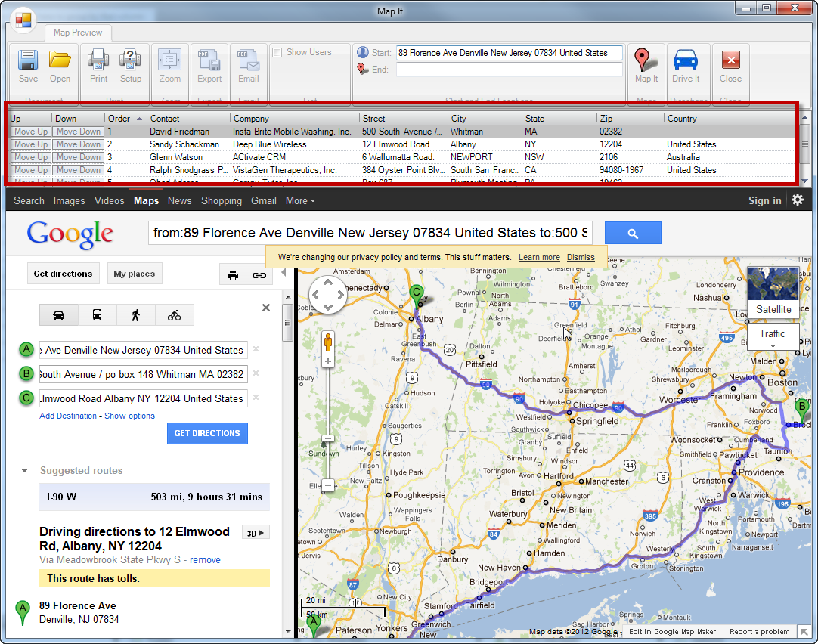Get the map link via chain icon
Viewport: 818px width, 644px height.
[259, 275]
